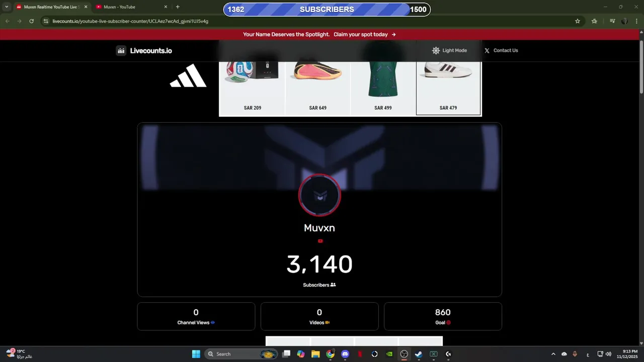Open the Livecounts.io home logo
The width and height of the screenshot is (644, 362).
click(x=144, y=50)
